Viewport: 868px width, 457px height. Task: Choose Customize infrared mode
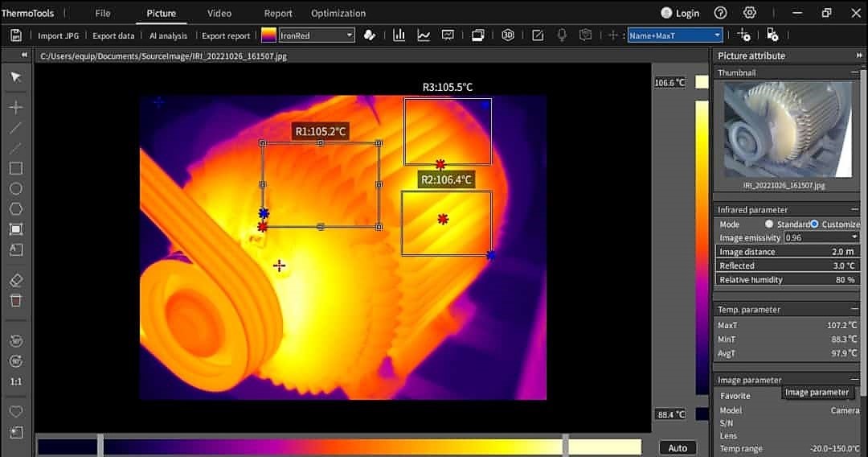point(814,224)
